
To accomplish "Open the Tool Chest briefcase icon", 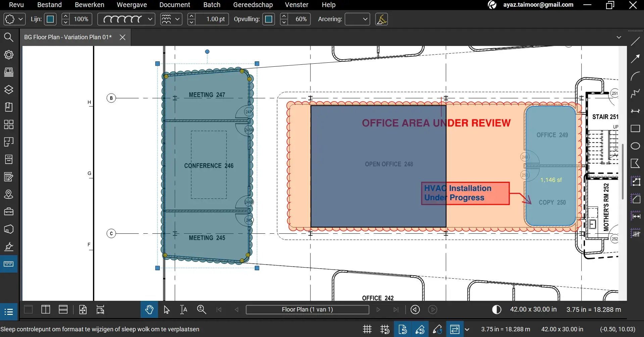I will pos(9,212).
